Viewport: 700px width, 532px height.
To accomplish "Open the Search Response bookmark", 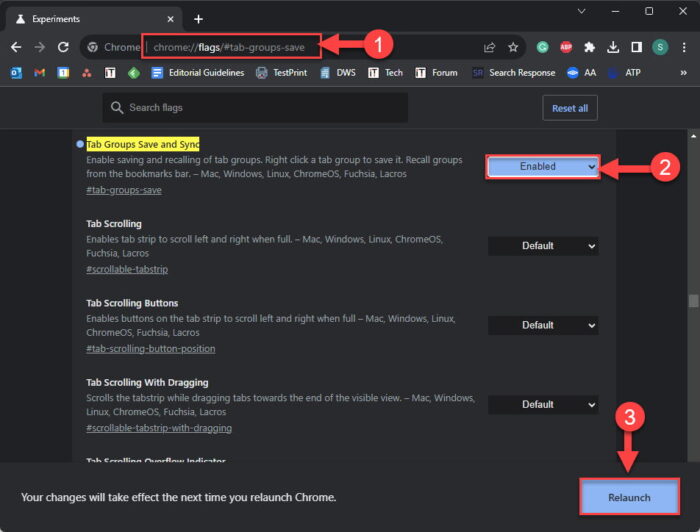I will 514,72.
